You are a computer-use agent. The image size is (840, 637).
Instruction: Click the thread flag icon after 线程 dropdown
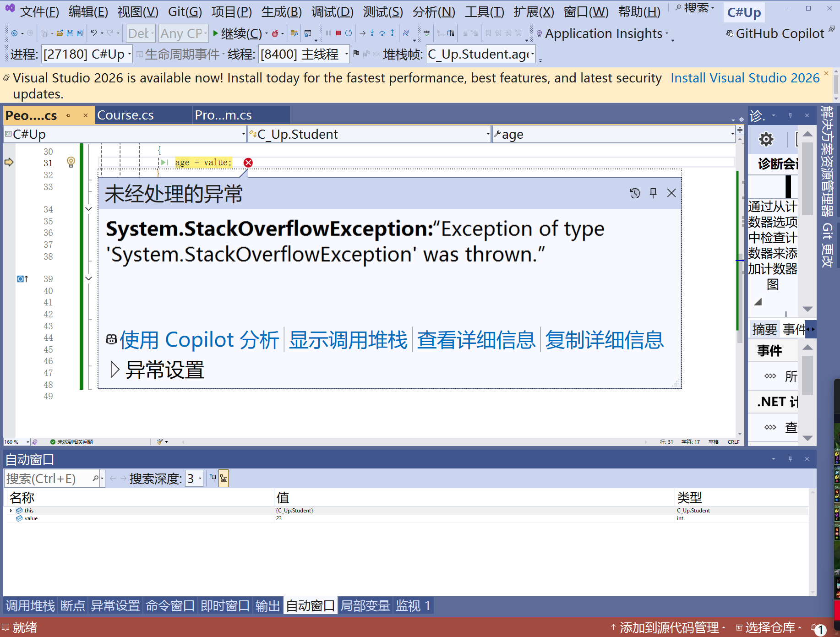coord(356,54)
